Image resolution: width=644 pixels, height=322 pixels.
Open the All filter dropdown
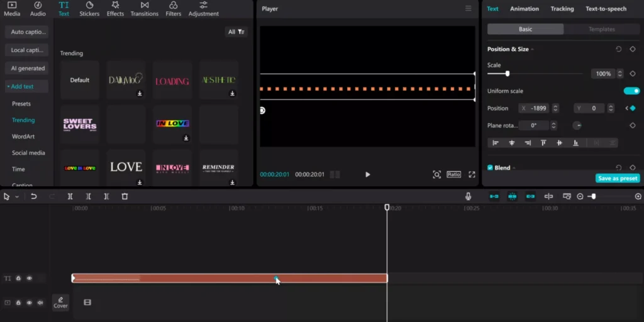click(236, 32)
